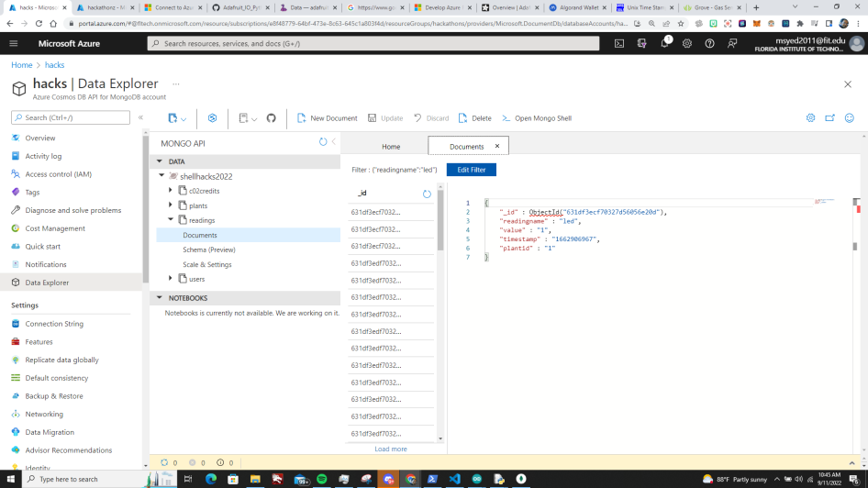Click the New Collection icon in toolbar
This screenshot has width=868, height=488.
click(x=172, y=117)
